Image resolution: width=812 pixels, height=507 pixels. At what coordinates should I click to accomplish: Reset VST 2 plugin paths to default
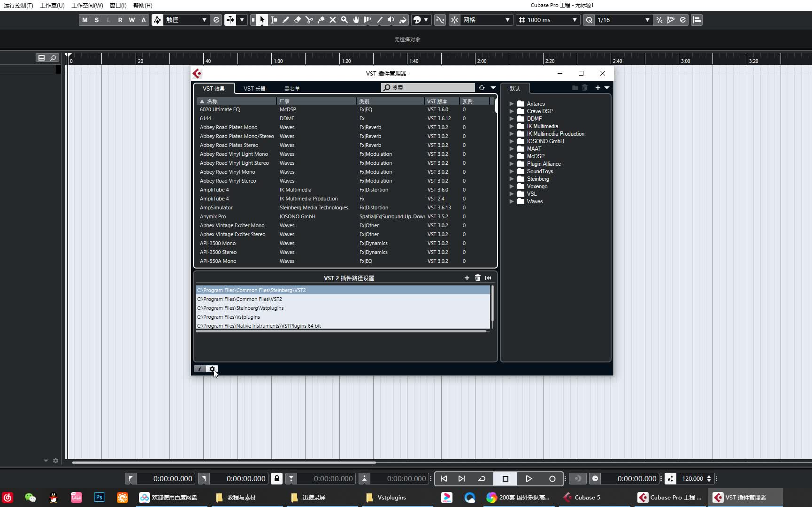[x=489, y=278]
